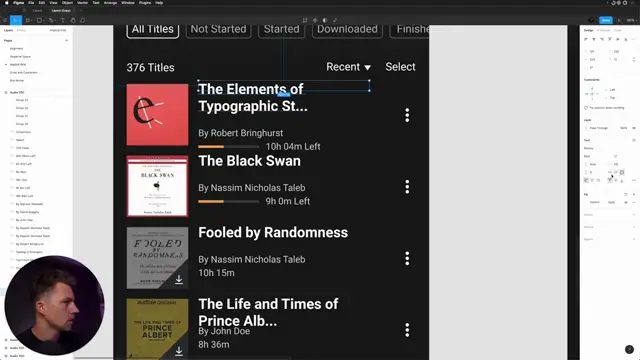Image resolution: width=640 pixels, height=360 pixels.
Task: Toggle Fix position when scrolling checkbox
Action: pyautogui.click(x=586, y=108)
